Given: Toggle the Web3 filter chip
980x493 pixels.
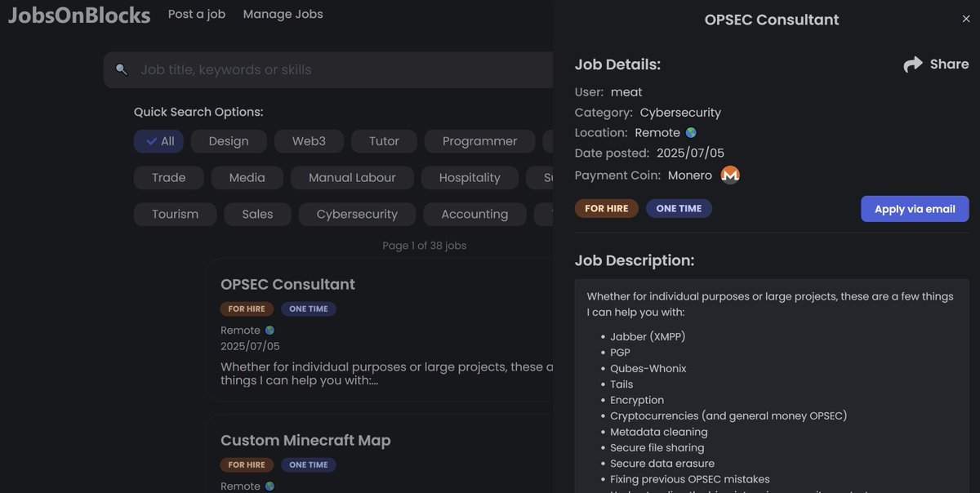Looking at the screenshot, I should (x=309, y=141).
